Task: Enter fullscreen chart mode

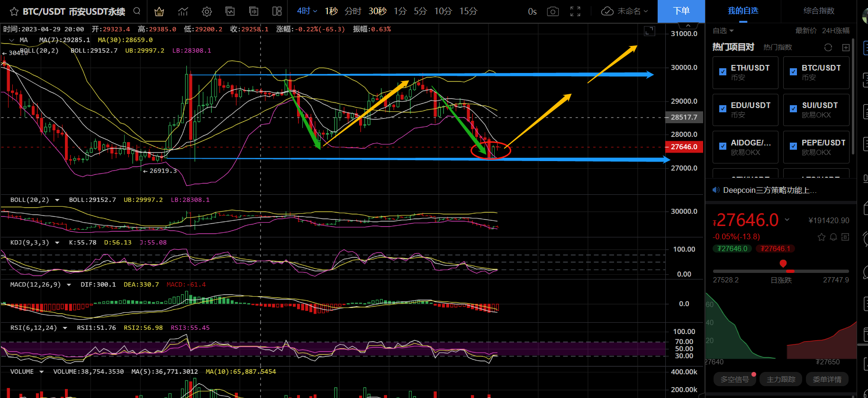Action: (x=575, y=11)
